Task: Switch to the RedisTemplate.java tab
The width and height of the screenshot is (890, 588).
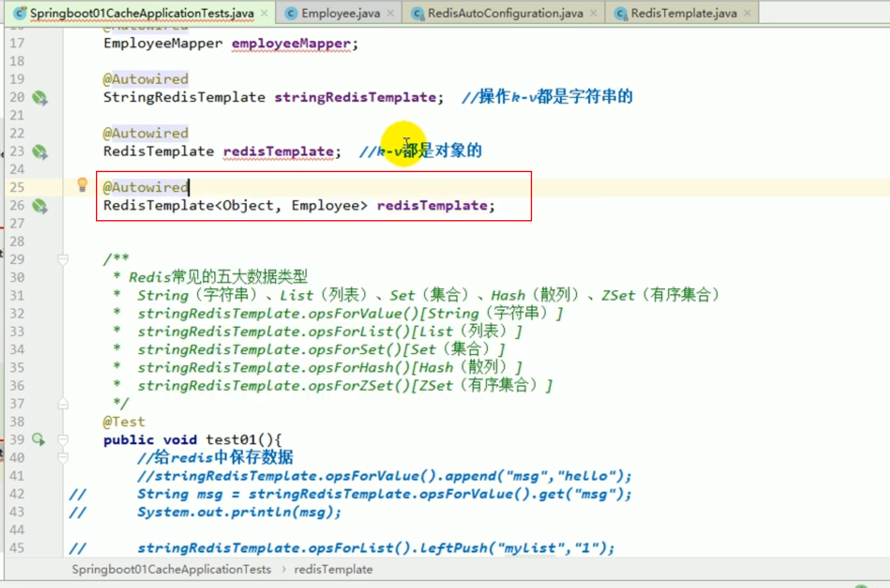Action: [x=682, y=12]
